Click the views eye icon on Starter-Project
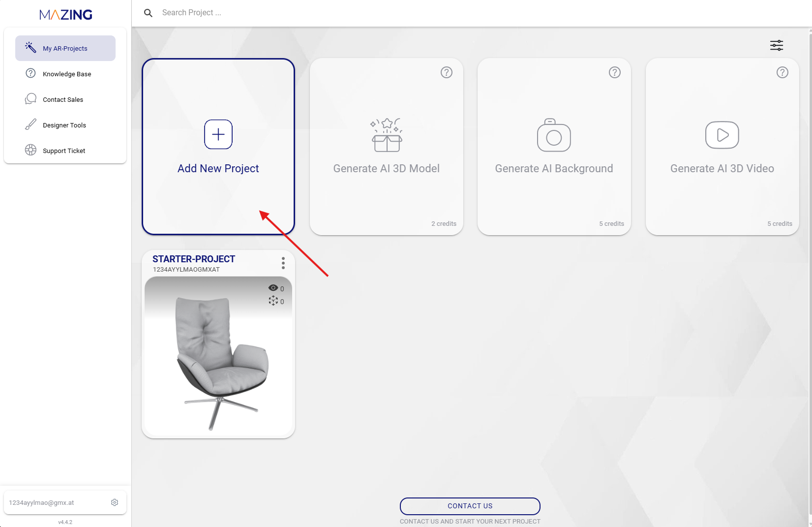 tap(273, 288)
